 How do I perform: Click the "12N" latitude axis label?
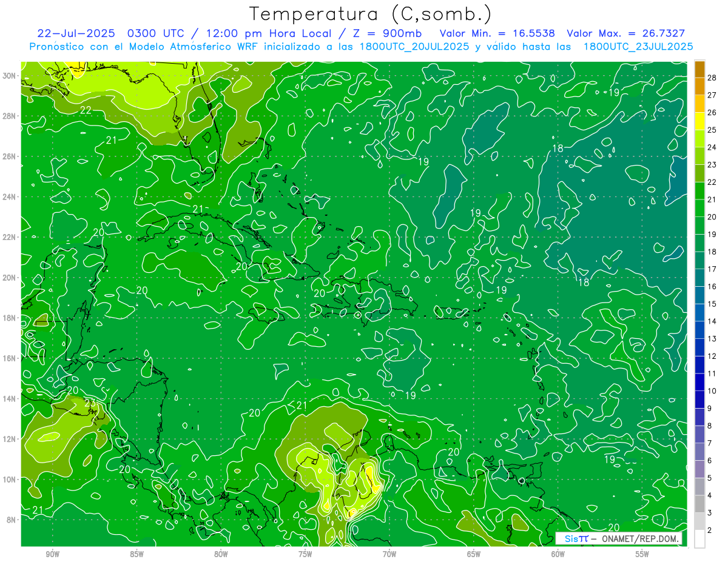tap(9, 439)
